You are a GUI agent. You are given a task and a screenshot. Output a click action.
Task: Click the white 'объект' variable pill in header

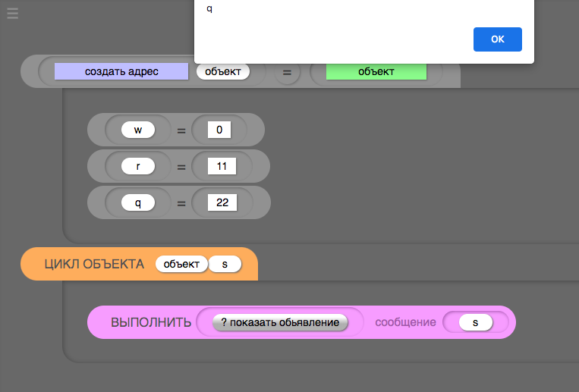[222, 71]
